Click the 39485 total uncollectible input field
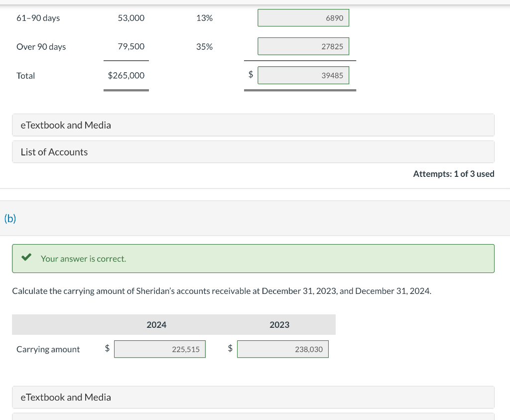Image resolution: width=510 pixels, height=420 pixels. tap(303, 75)
